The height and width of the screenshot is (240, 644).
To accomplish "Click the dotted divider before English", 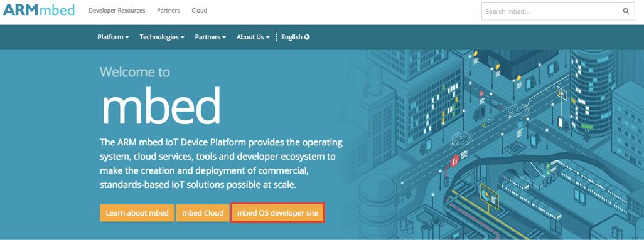I will point(276,37).
